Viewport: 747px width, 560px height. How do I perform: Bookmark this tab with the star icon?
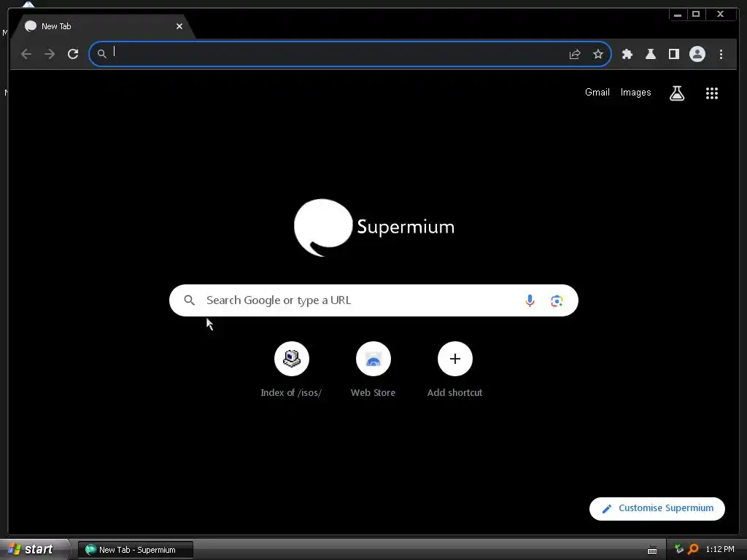click(598, 54)
